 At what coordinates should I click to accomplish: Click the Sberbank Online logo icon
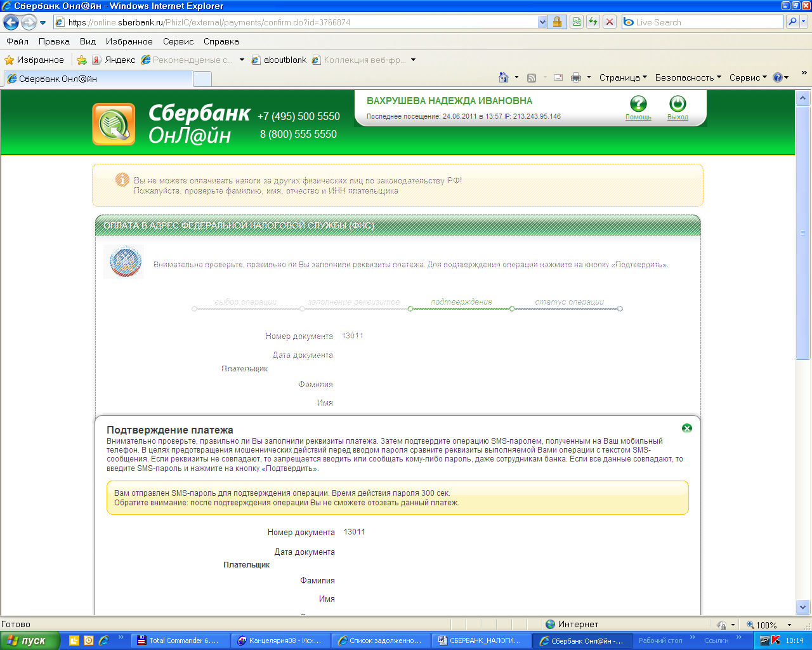[x=114, y=124]
